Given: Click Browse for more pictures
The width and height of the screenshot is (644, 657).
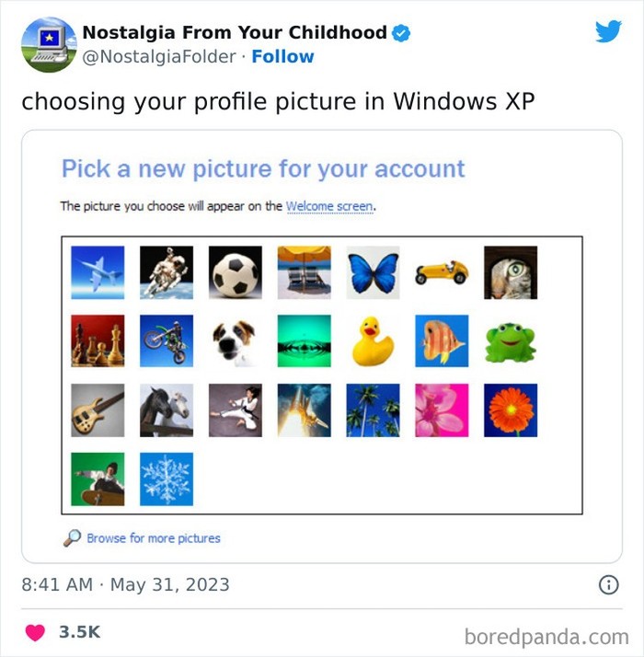Looking at the screenshot, I should [x=154, y=538].
